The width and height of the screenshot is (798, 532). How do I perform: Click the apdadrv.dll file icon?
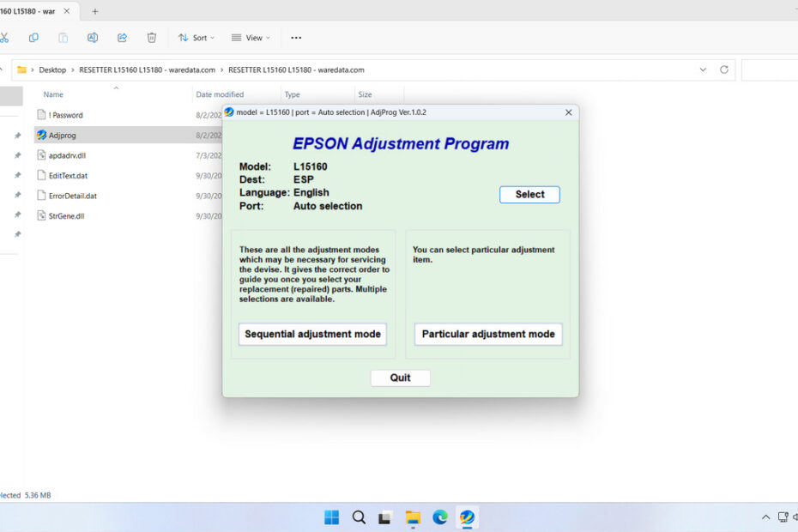41,155
